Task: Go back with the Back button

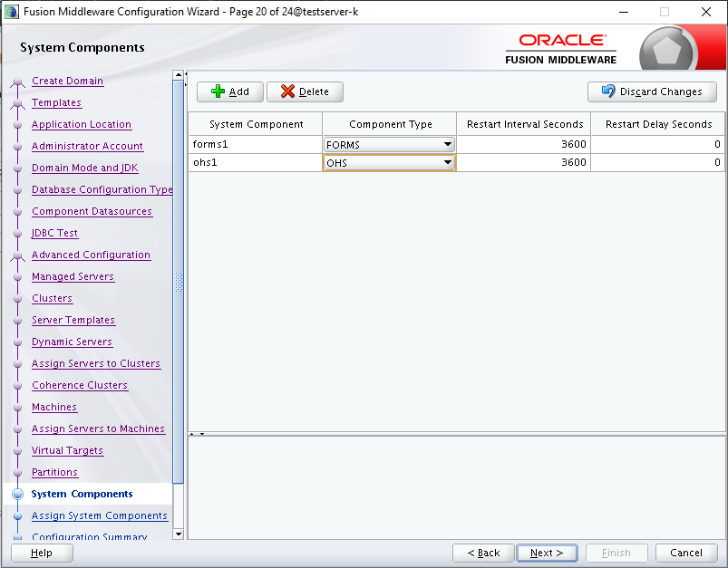Action: pos(483,553)
